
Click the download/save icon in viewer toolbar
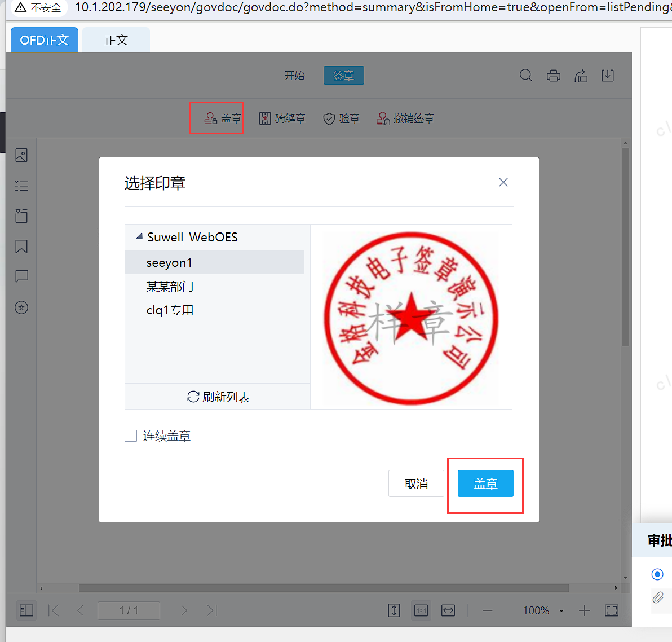(608, 76)
